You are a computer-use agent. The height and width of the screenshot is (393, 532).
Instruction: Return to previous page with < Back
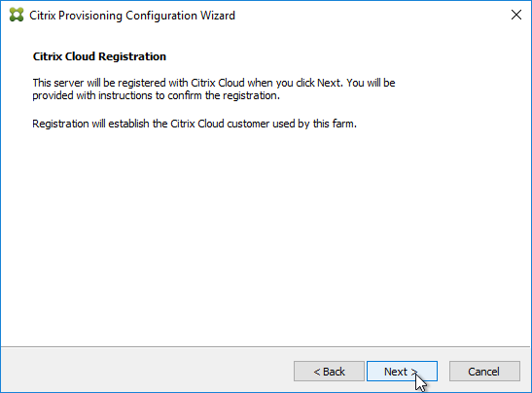[329, 372]
